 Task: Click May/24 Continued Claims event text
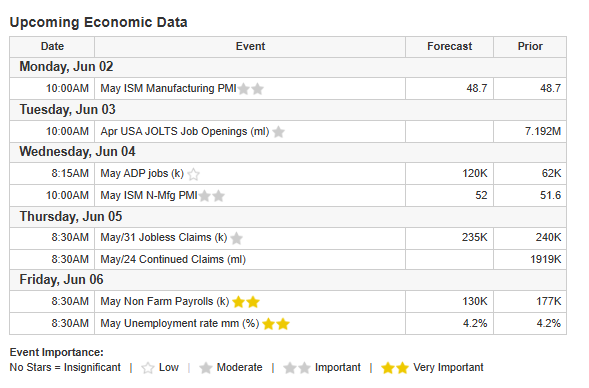[x=173, y=260]
